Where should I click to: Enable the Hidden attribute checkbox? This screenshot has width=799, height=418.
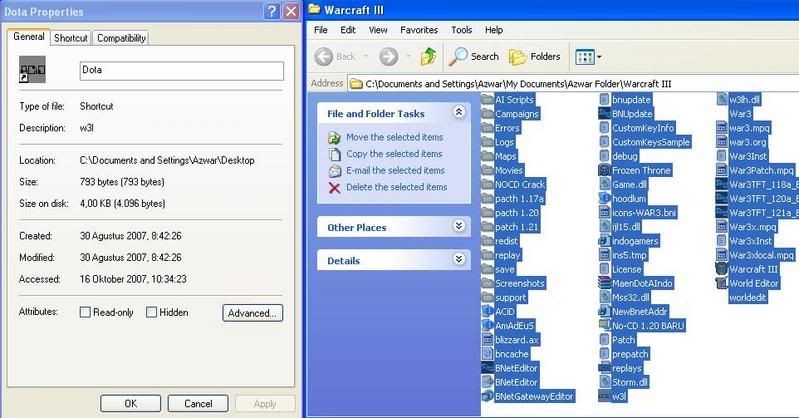pos(151,312)
